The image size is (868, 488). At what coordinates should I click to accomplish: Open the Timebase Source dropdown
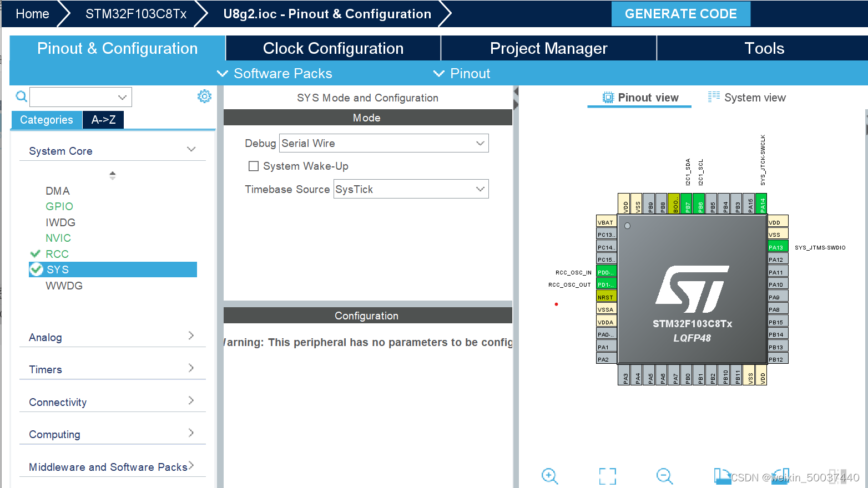[411, 189]
